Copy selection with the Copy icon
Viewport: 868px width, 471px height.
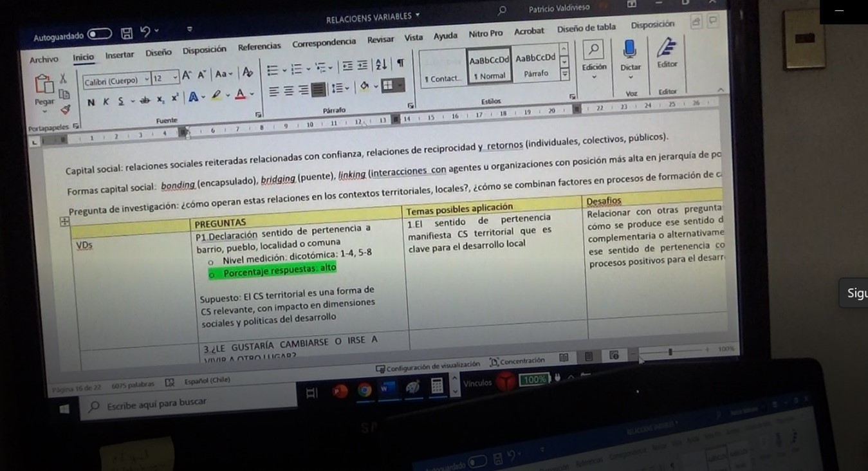(x=64, y=94)
